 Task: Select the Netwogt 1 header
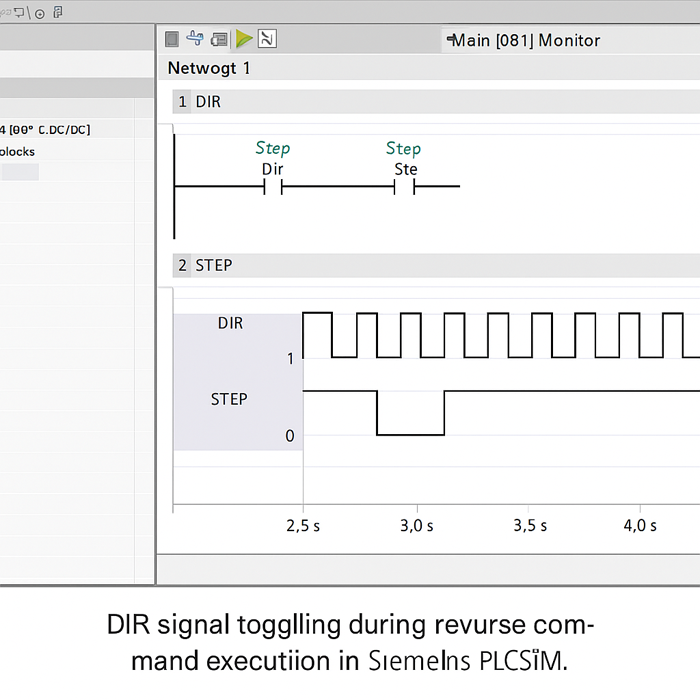[208, 68]
